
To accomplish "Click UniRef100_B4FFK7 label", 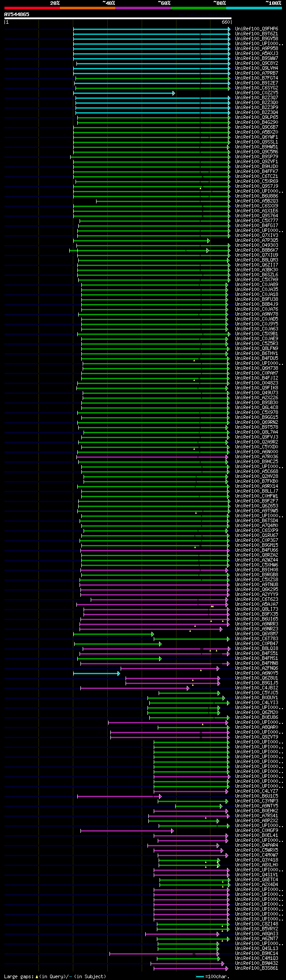I will pos(257,172).
